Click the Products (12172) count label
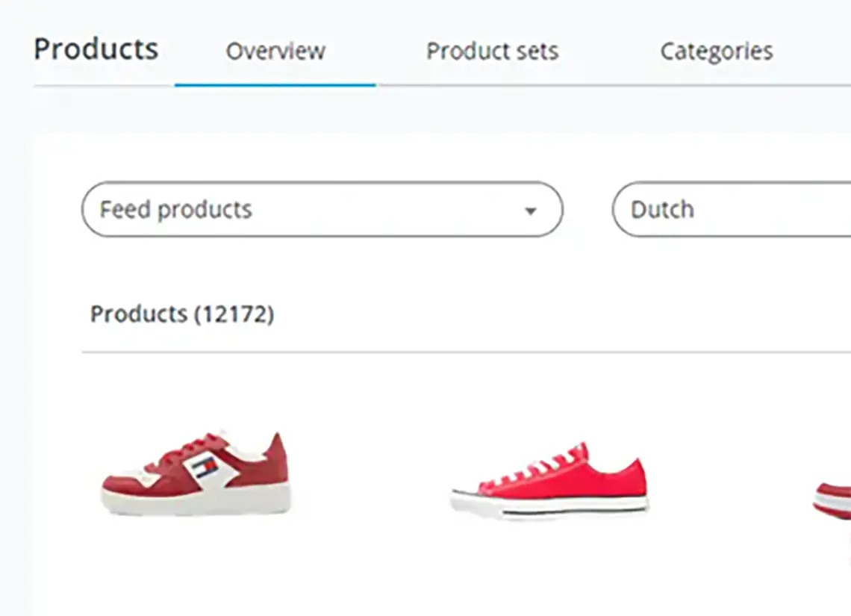Image resolution: width=851 pixels, height=616 pixels. click(182, 314)
